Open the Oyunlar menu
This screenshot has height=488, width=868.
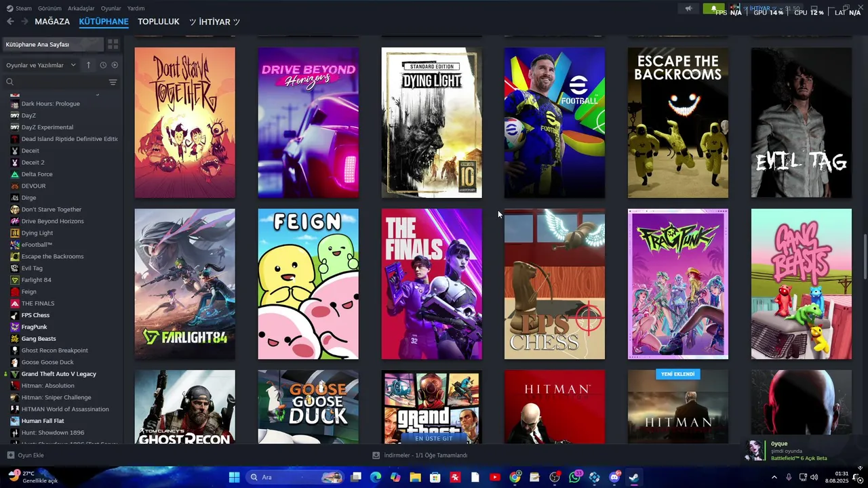click(111, 8)
